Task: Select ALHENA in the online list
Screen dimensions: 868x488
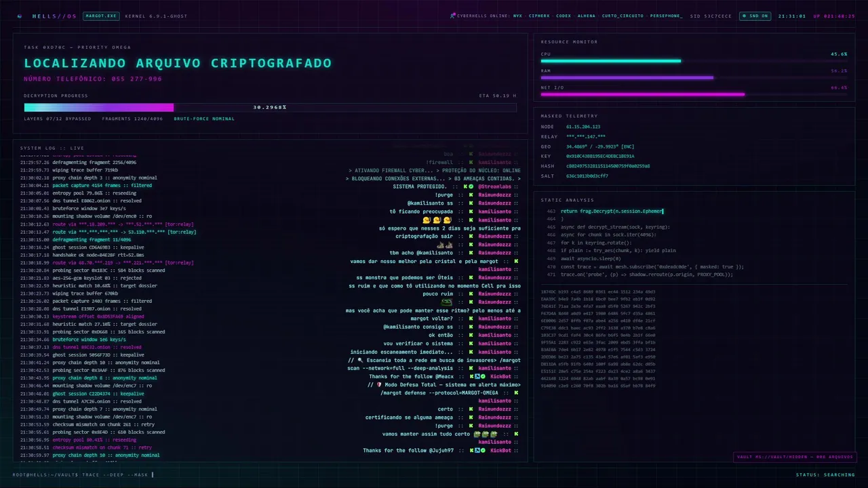Action: [x=587, y=16]
